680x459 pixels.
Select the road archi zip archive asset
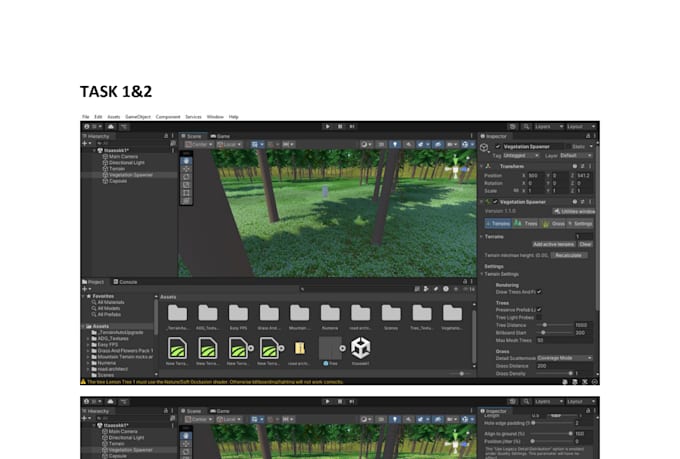299,348
